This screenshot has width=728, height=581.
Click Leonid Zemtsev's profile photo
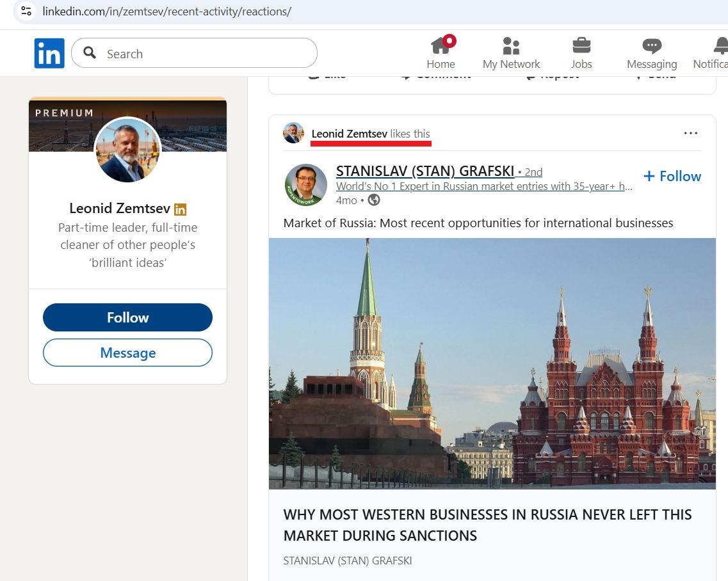[x=127, y=150]
